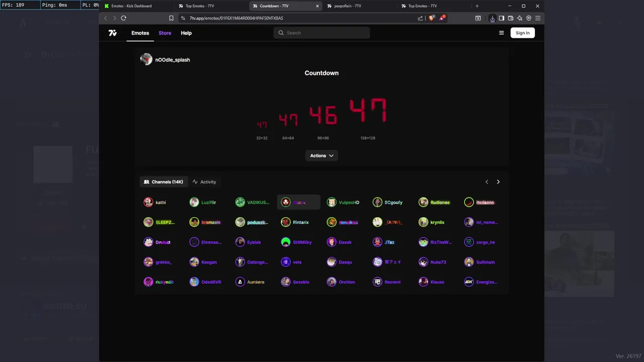Open the Leo AI sparkle icon

click(520, 18)
